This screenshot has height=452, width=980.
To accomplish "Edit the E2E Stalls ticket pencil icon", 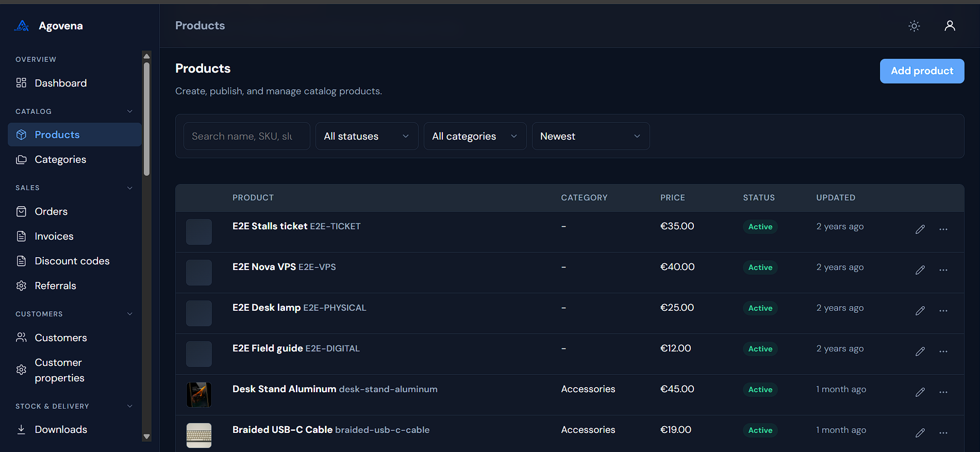I will click(920, 229).
